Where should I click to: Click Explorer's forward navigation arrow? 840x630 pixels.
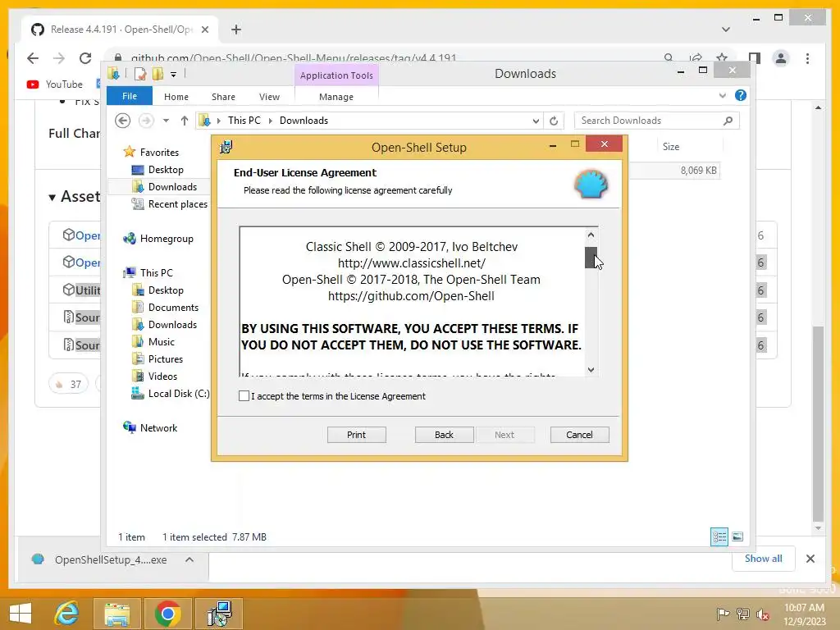146,121
